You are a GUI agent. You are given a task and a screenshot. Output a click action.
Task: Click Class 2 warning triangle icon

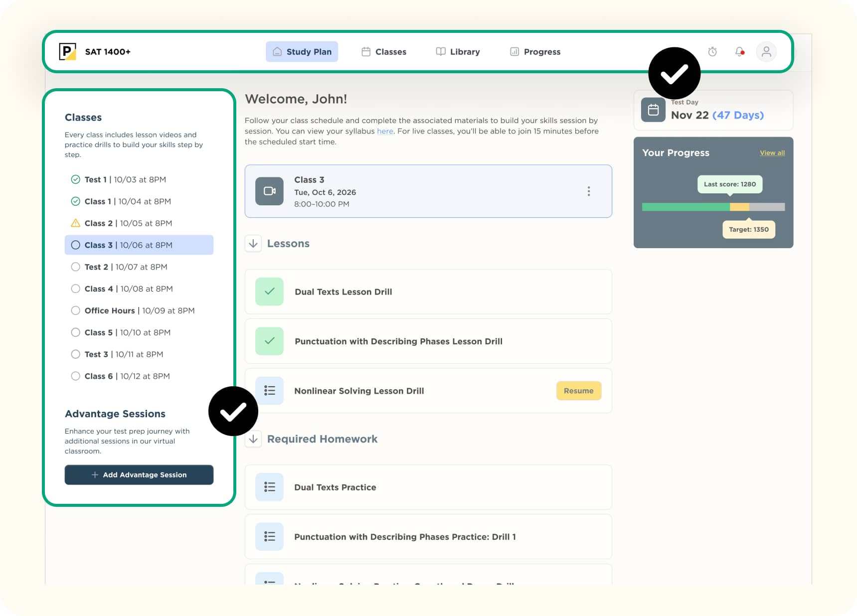(x=75, y=223)
